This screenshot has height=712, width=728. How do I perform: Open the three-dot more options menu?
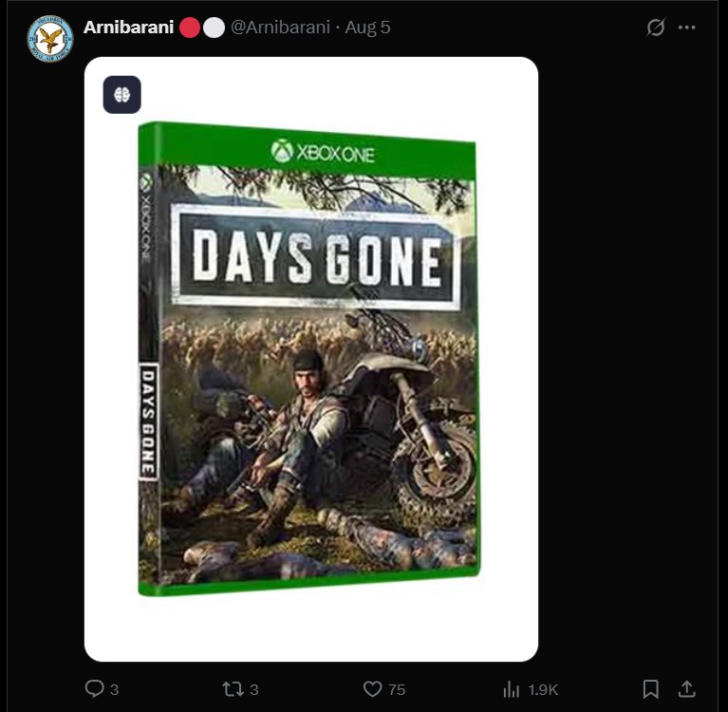click(686, 28)
